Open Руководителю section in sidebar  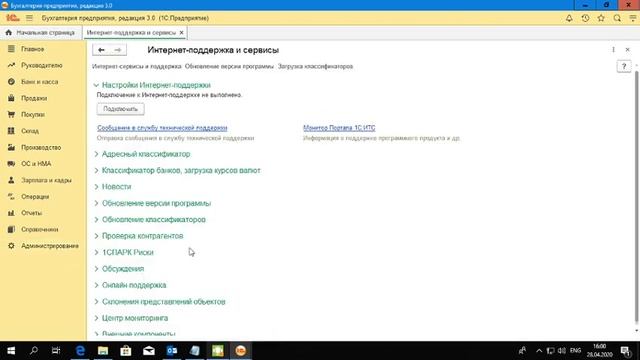click(43, 65)
